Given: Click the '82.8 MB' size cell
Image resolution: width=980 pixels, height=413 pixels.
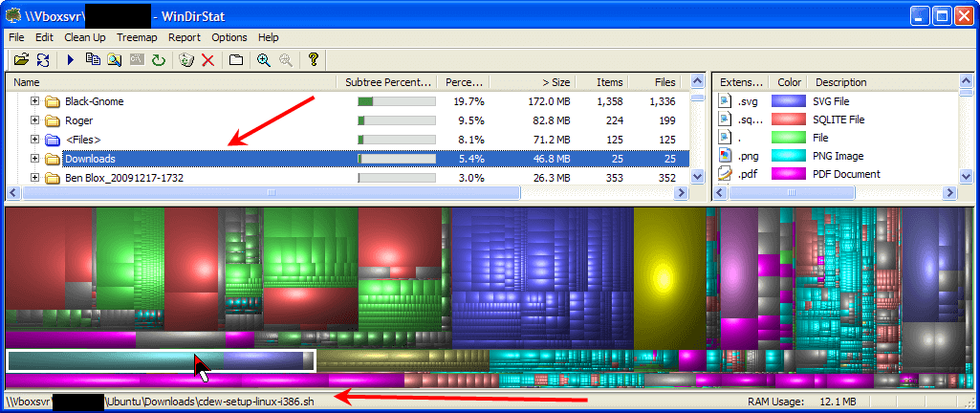Looking at the screenshot, I should [x=553, y=120].
